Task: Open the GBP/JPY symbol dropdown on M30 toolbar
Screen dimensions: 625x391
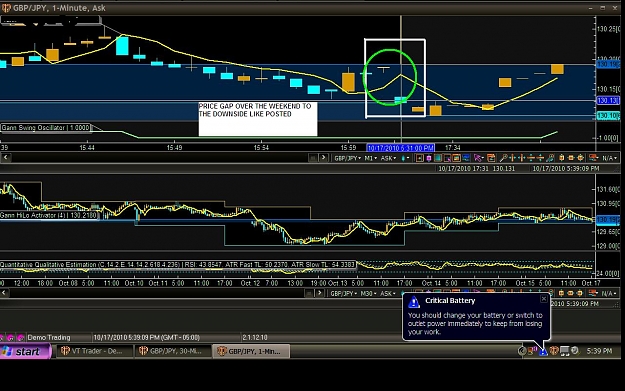Action: (x=344, y=294)
